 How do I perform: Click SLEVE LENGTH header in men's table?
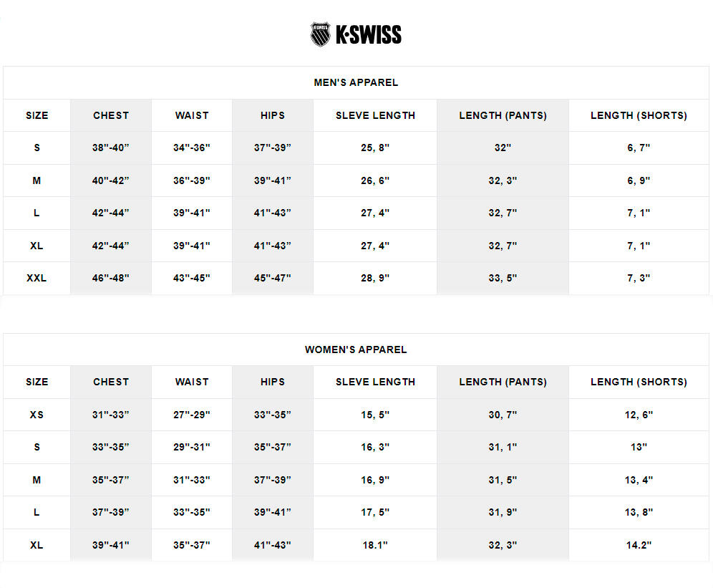tap(376, 115)
